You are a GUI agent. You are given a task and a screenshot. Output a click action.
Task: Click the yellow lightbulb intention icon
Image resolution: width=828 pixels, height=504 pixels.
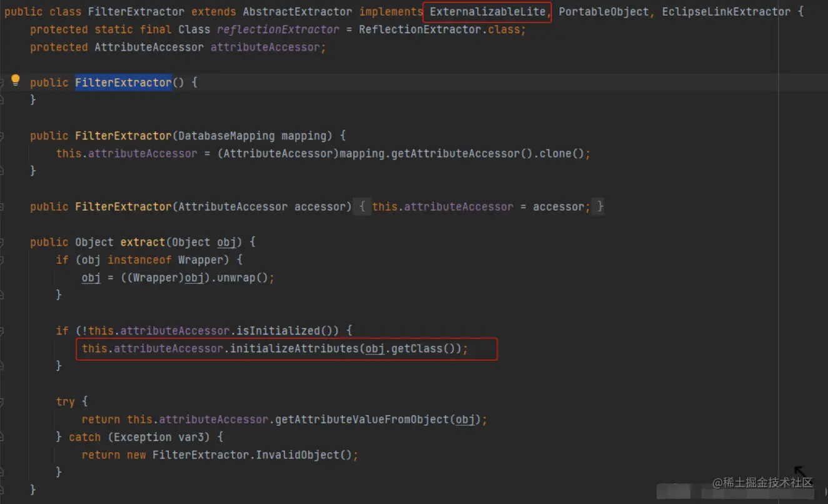[x=16, y=80]
